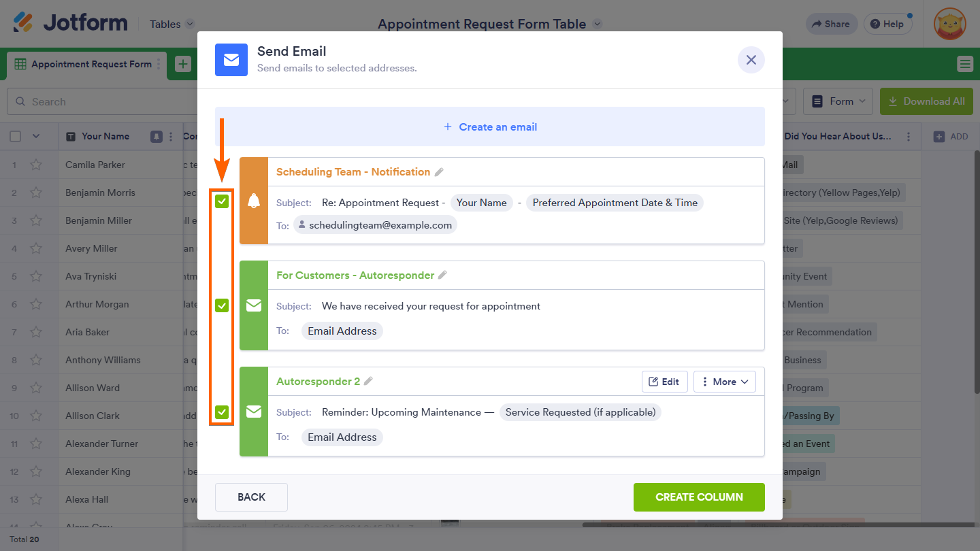Viewport: 980px width, 551px height.
Task: Click pencil icon beside For Customers - Autoresponder
Action: pyautogui.click(x=443, y=275)
